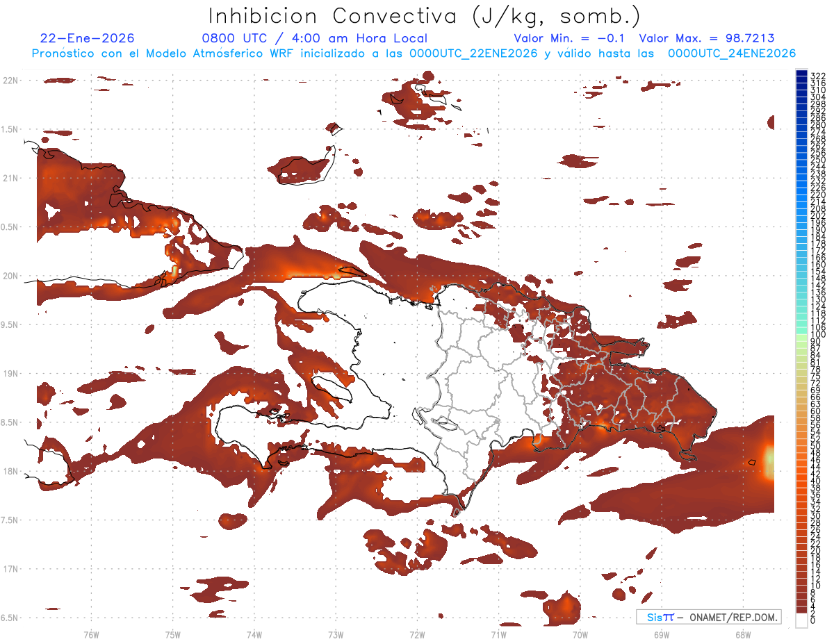Click the '73W' longitude label
This screenshot has height=644, width=834.
[x=336, y=634]
